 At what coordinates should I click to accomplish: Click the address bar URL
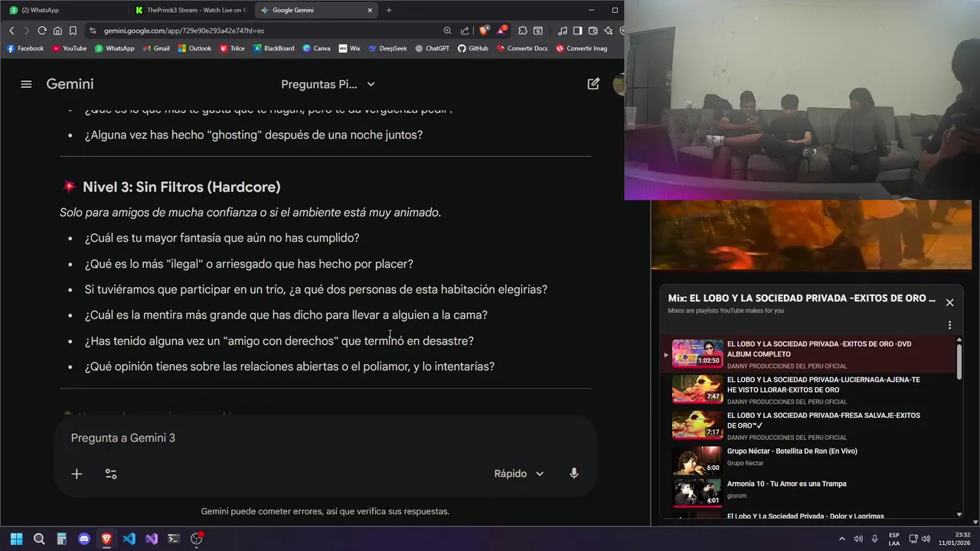point(184,31)
